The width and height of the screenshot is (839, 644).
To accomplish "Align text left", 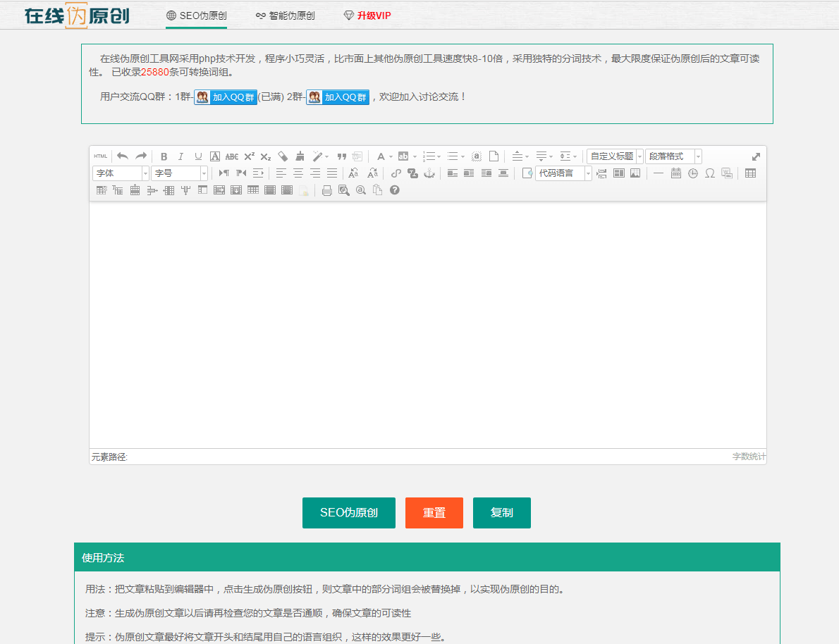I will point(281,173).
